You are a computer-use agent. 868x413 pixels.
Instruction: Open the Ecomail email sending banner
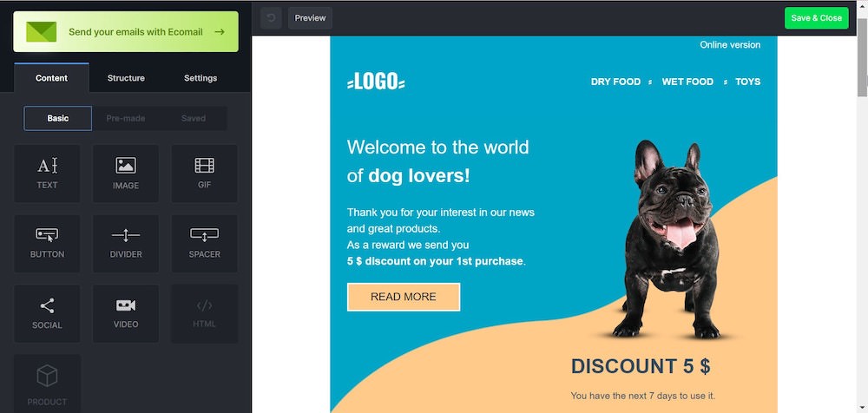coord(126,31)
